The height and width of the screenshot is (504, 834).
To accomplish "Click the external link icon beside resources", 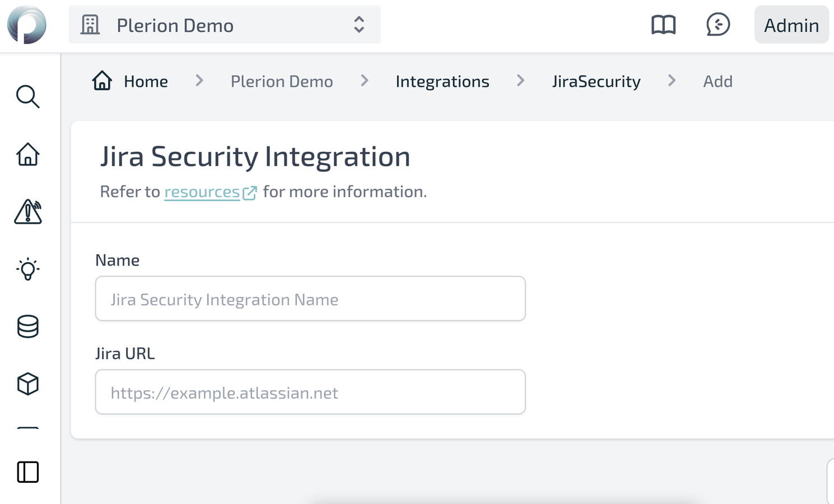I will 250,193.
